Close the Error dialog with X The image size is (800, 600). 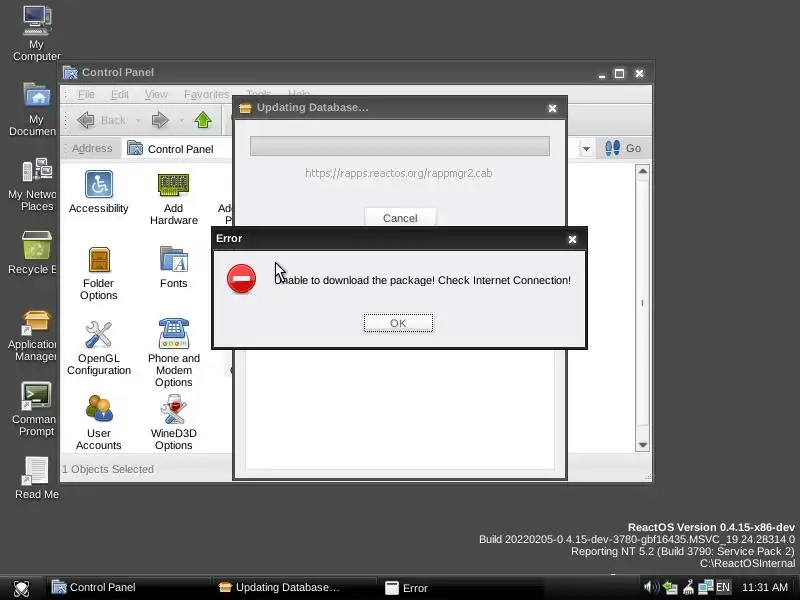click(572, 239)
